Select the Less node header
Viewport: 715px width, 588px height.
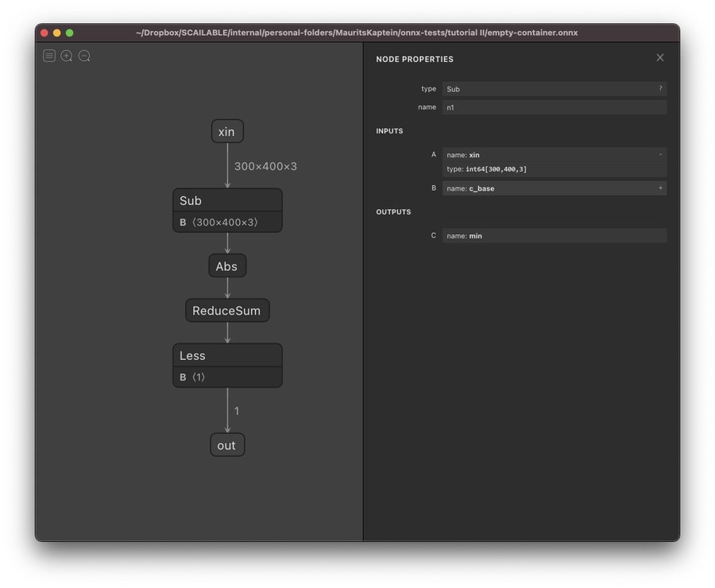[x=227, y=355]
